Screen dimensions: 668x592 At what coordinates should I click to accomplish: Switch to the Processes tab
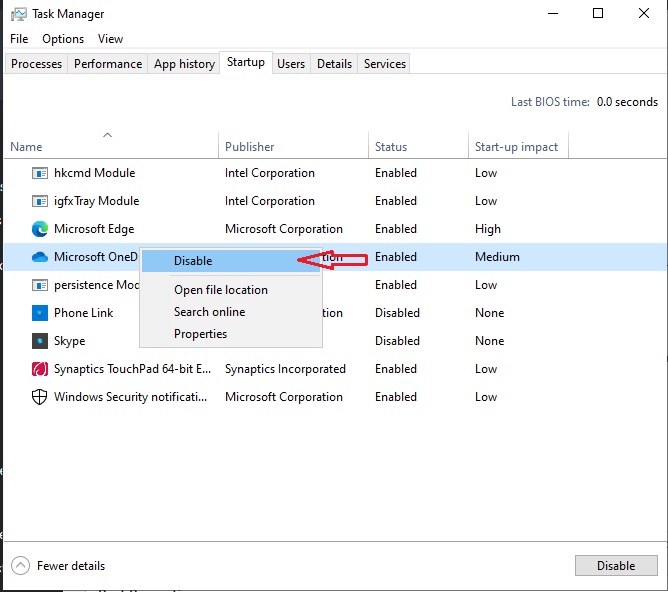coord(36,64)
